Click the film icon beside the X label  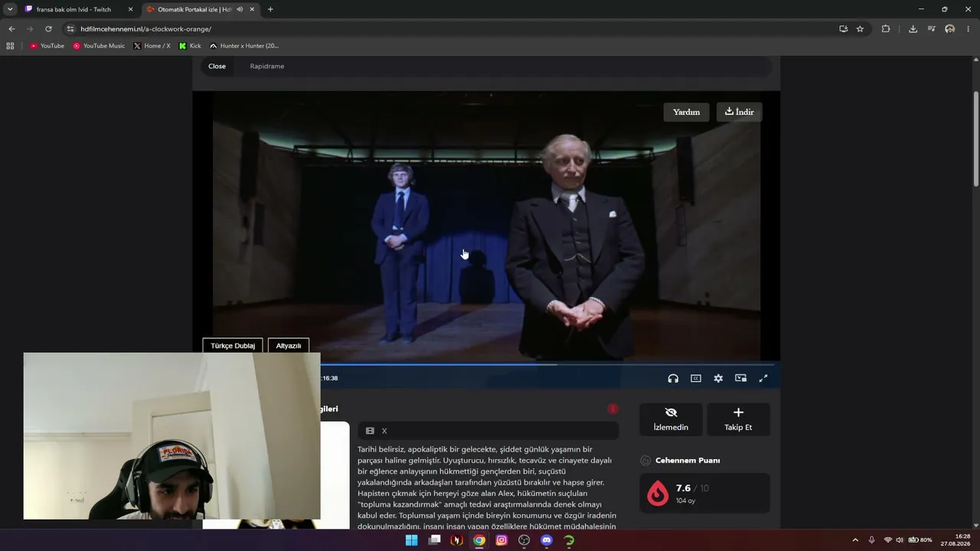370,431
